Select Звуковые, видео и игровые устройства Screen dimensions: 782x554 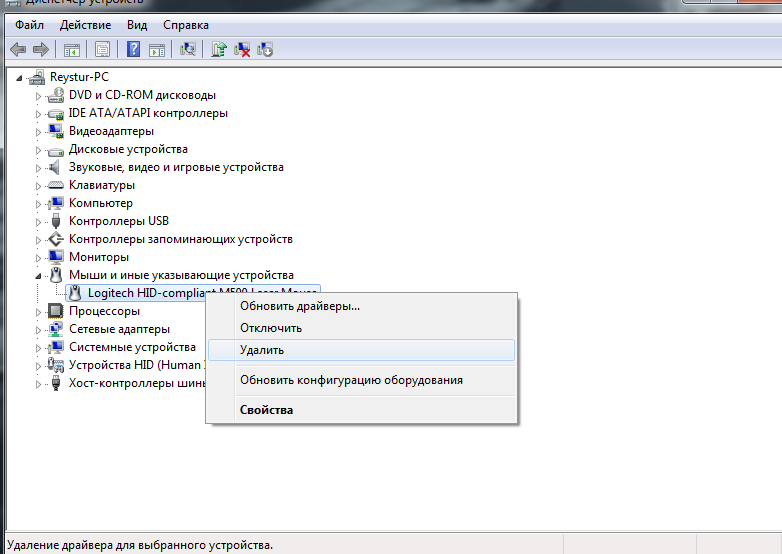pos(176,167)
